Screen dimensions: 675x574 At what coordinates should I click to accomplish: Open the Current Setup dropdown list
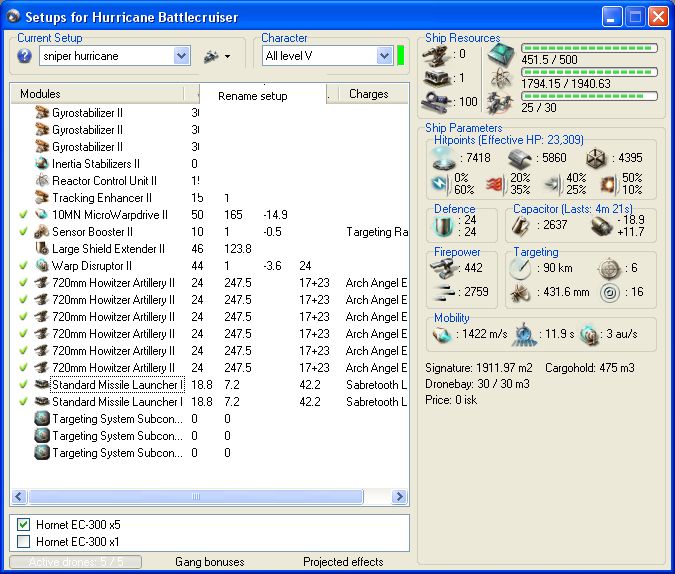coord(181,56)
